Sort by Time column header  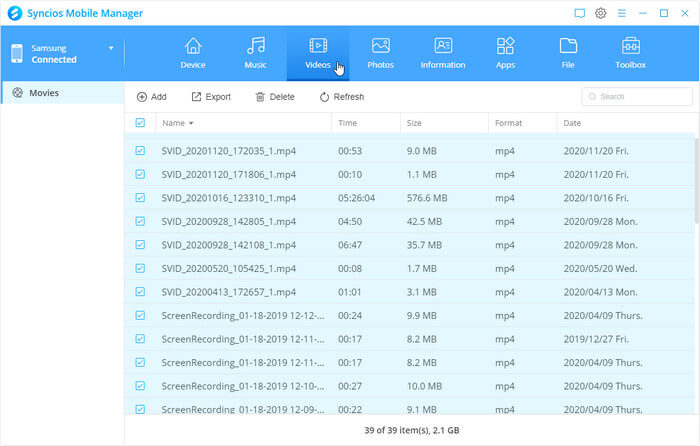coord(347,123)
